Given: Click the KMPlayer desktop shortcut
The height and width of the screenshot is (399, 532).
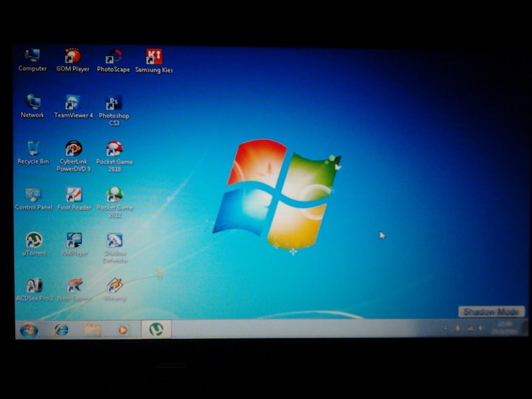Looking at the screenshot, I should [x=74, y=245].
